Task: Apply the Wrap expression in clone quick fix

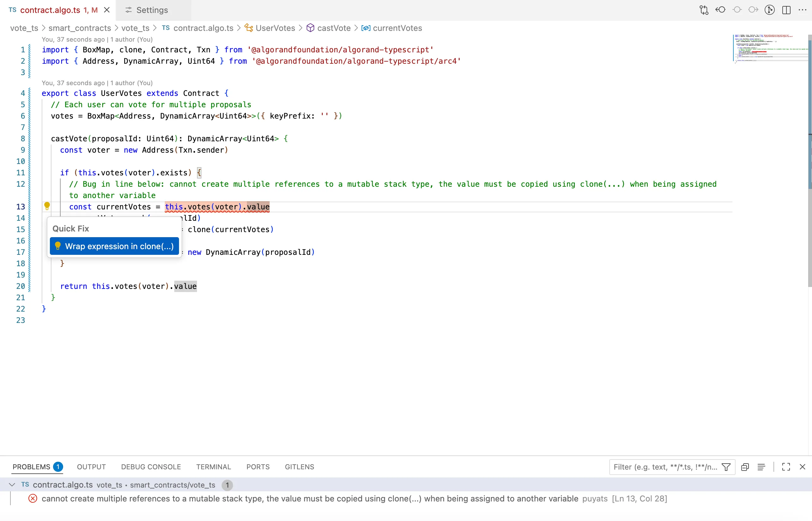Action: point(114,246)
